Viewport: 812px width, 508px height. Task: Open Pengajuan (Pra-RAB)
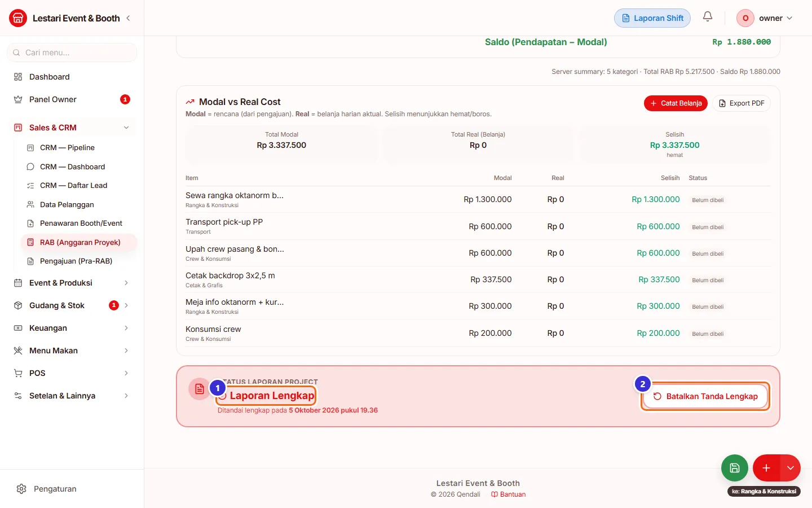78,261
